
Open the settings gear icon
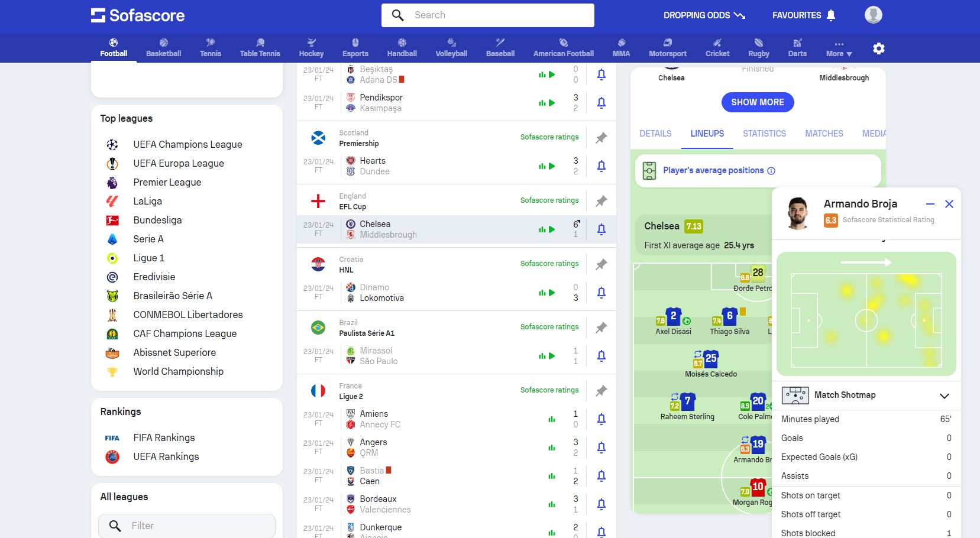click(x=878, y=48)
